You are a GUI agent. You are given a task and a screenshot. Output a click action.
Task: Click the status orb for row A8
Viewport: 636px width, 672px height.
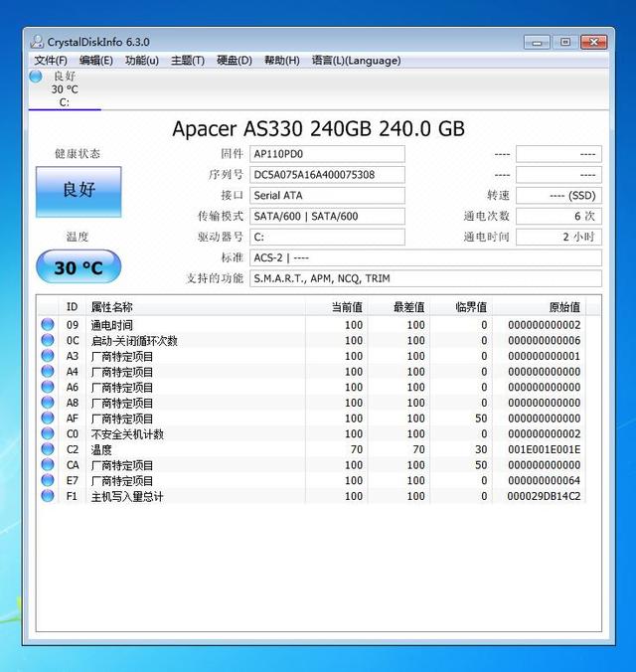point(48,402)
